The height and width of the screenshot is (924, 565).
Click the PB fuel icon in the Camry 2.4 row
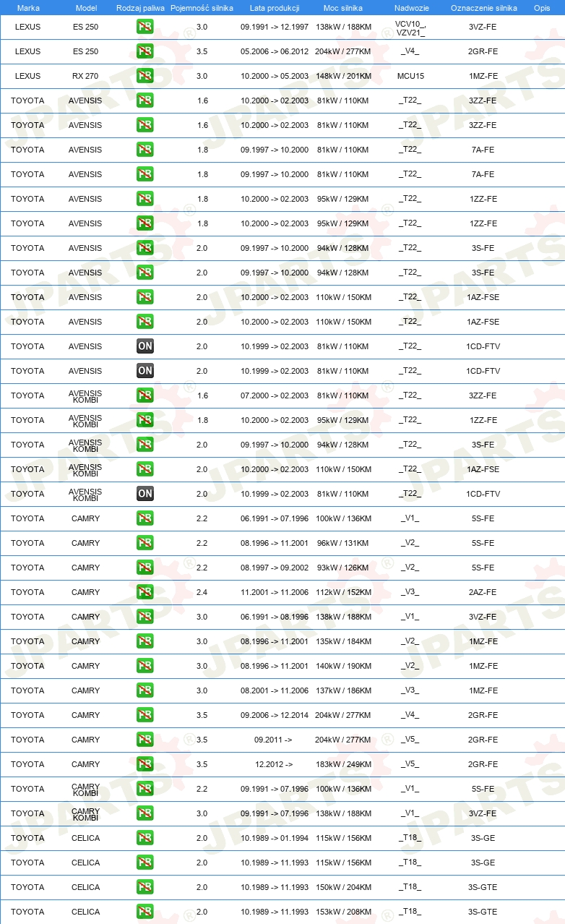[145, 592]
